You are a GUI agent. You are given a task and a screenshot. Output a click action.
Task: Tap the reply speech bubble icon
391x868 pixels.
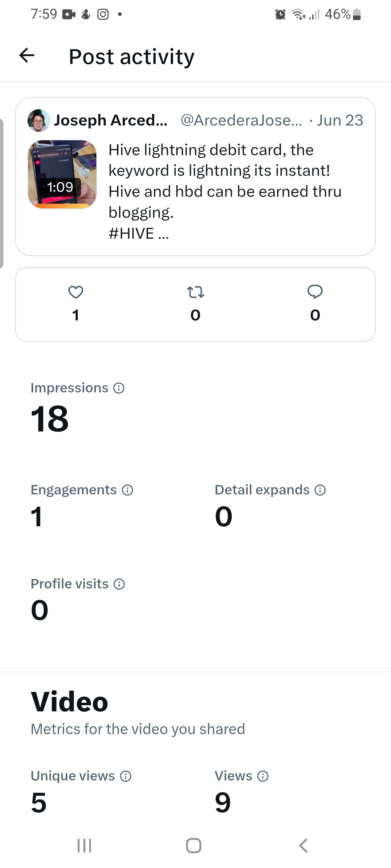coord(315,292)
